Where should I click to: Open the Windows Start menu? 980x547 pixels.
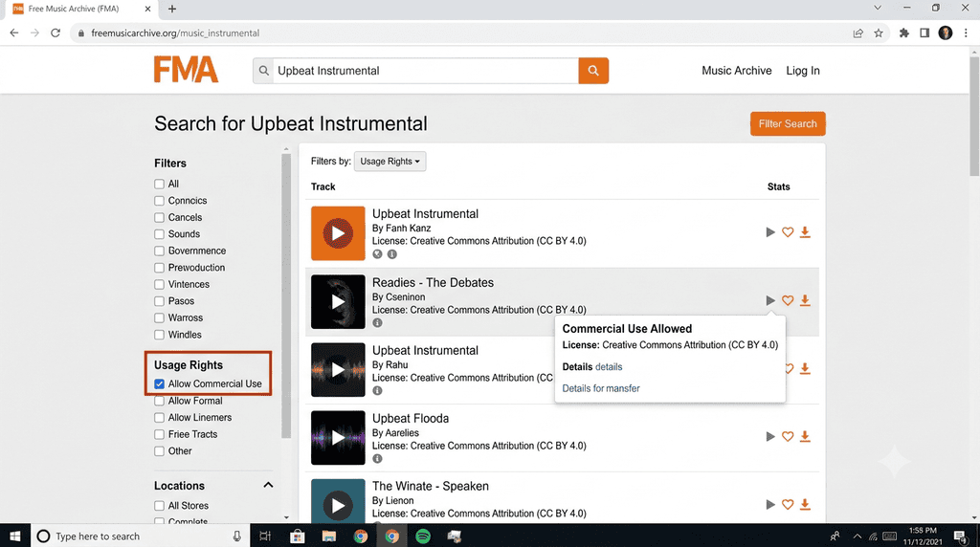pyautogui.click(x=15, y=536)
